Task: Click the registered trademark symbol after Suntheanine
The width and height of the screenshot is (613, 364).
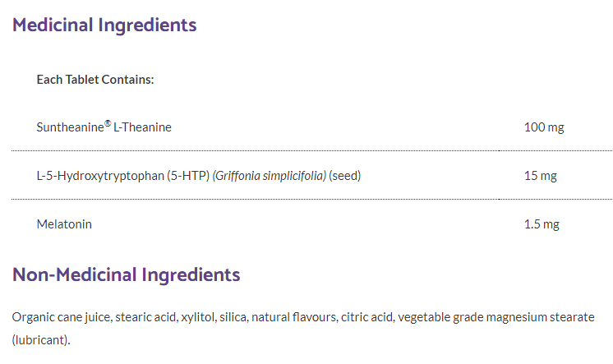Action: coord(108,124)
